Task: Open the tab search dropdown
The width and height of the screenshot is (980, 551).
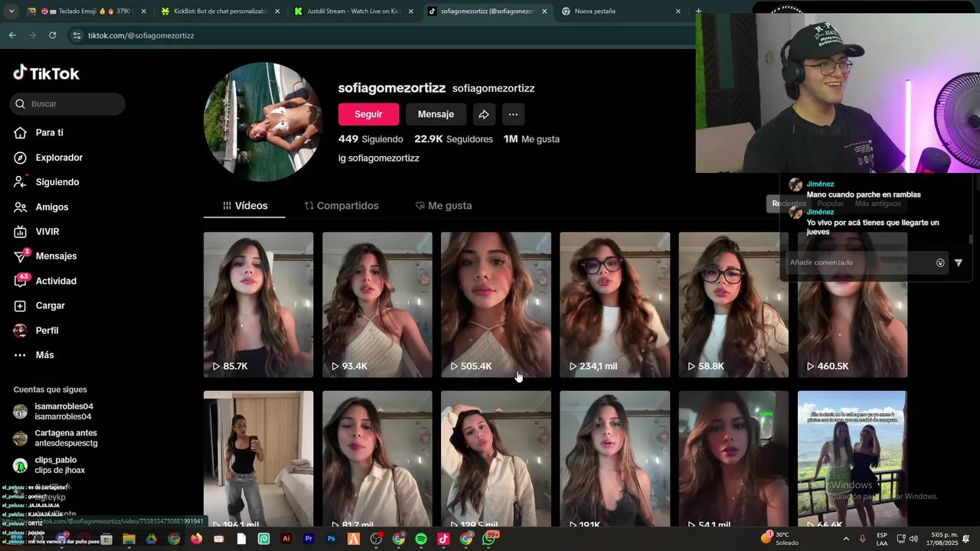Action: point(11,11)
